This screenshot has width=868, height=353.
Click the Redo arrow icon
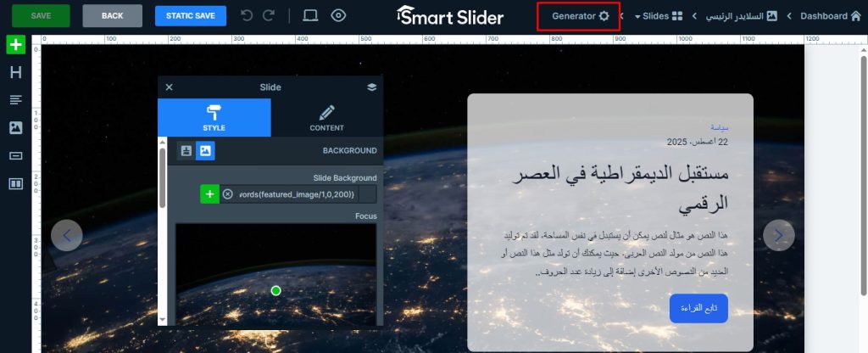point(269,15)
